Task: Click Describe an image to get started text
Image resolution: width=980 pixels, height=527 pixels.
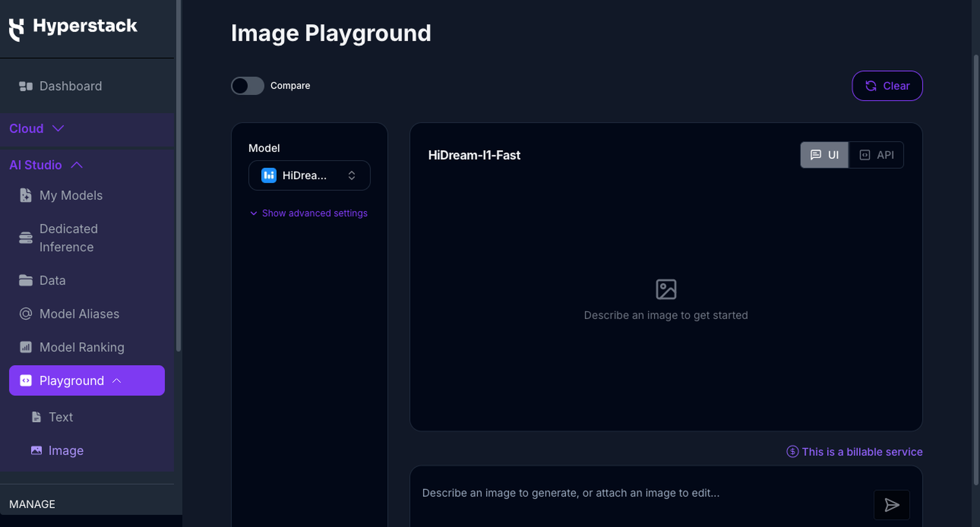Action: click(666, 315)
